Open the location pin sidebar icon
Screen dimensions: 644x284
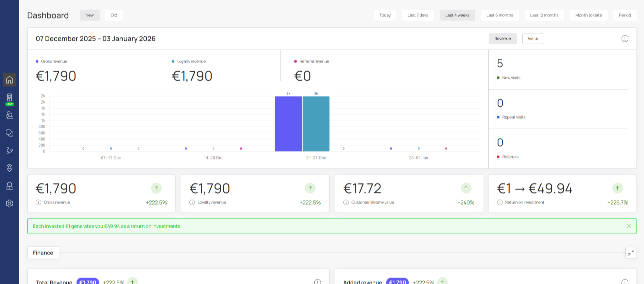point(10,168)
